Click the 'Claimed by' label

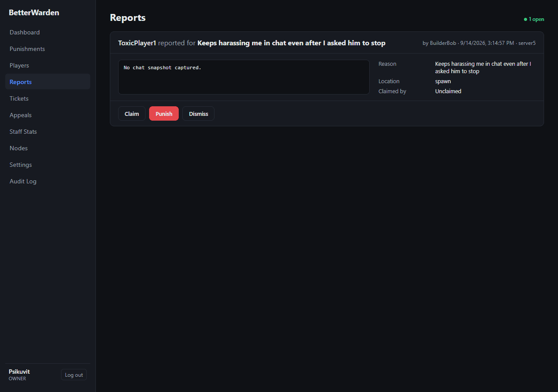392,91
